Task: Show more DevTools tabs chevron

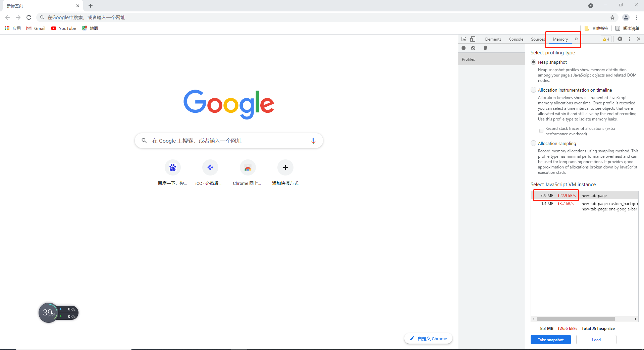Action: coord(576,39)
